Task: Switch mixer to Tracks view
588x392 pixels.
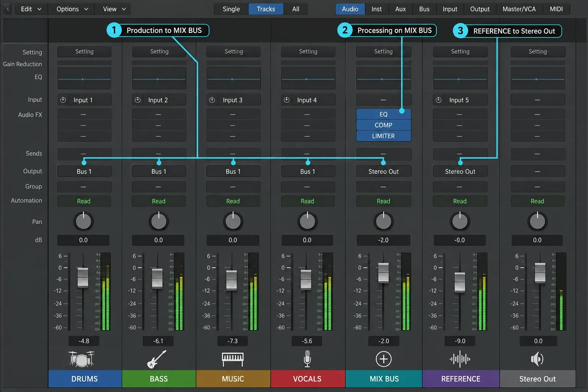Action: 266,9
